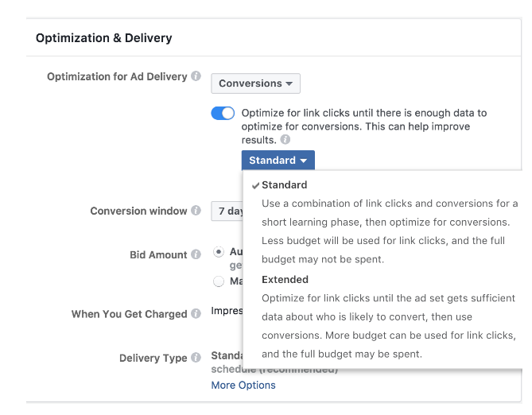Click info icon next to When You Get Charged
The height and width of the screenshot is (415, 532).
click(196, 314)
